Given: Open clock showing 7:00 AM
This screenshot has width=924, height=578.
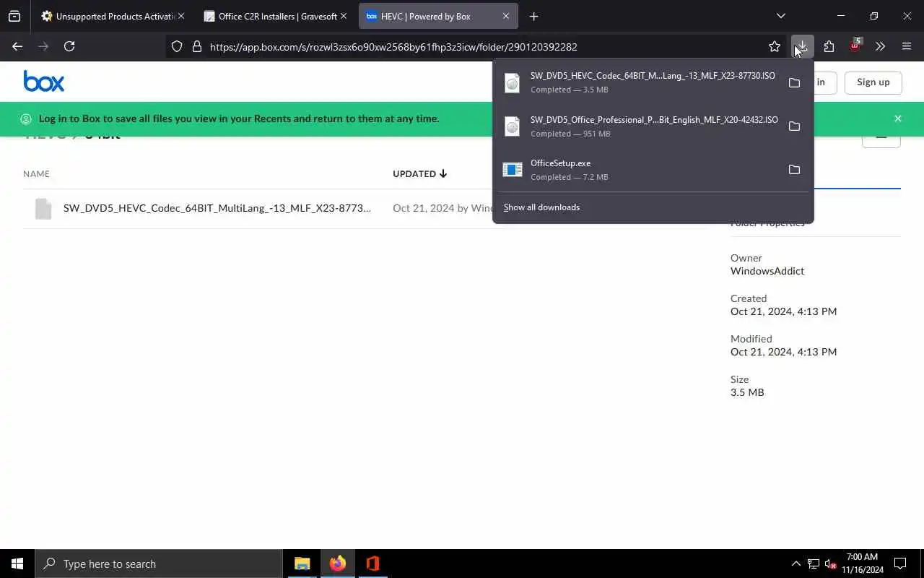Looking at the screenshot, I should coord(862,564).
